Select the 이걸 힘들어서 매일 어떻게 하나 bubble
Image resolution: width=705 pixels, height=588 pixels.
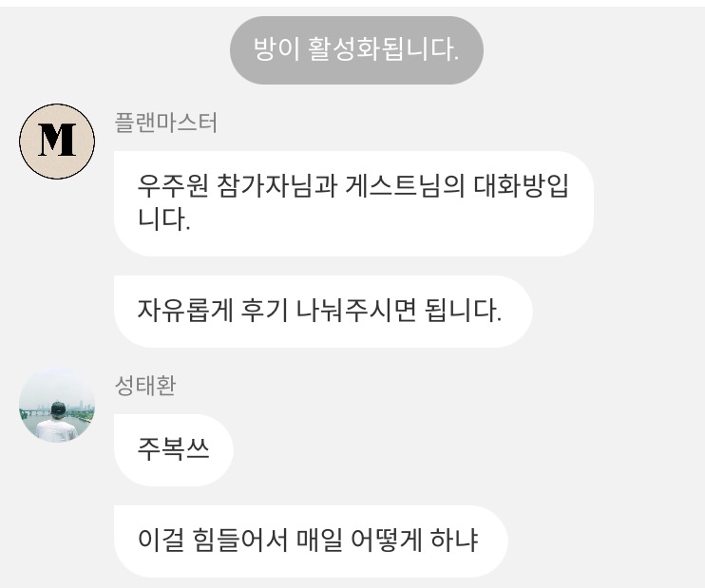(x=311, y=541)
